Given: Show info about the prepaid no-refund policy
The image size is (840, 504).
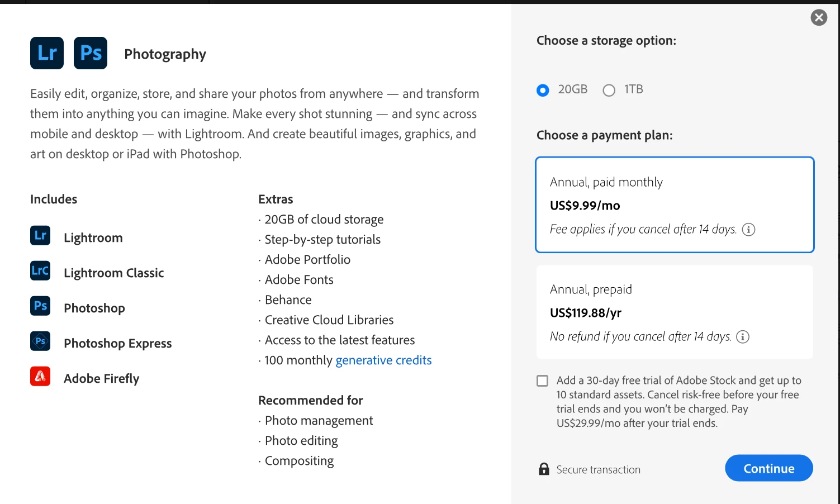Looking at the screenshot, I should click(743, 337).
